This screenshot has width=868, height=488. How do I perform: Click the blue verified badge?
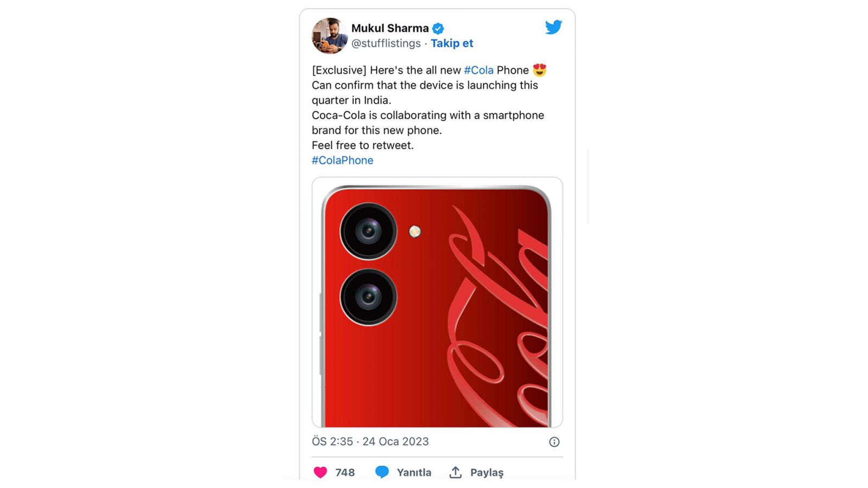coord(438,29)
